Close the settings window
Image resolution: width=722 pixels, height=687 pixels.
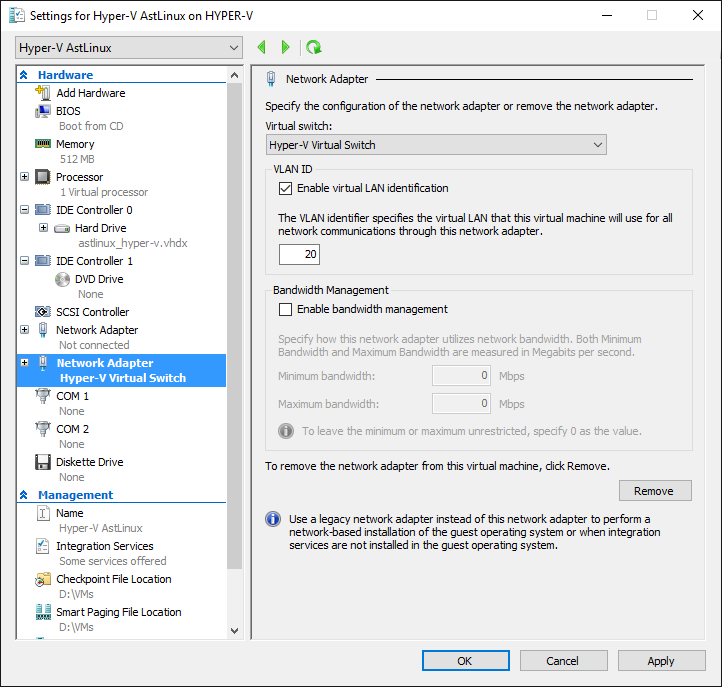pos(698,15)
